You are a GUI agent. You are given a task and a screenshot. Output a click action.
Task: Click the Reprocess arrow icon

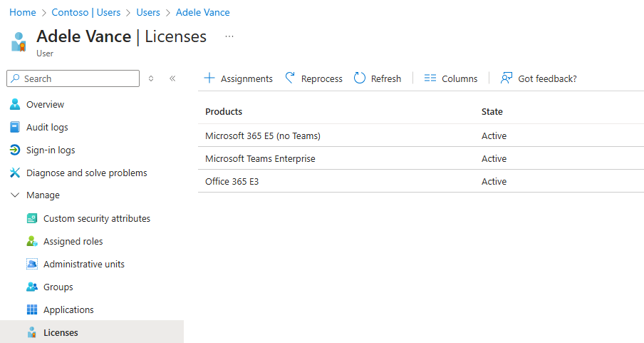click(x=290, y=78)
